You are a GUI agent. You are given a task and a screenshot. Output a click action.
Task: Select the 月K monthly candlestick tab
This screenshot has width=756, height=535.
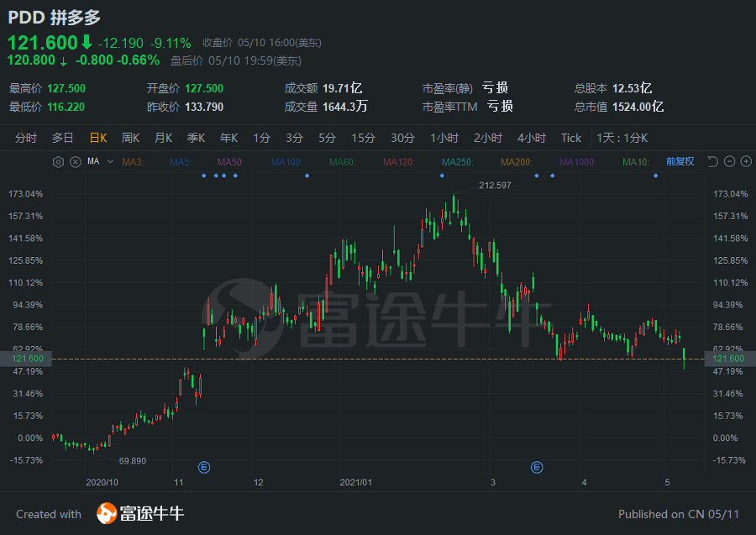click(x=164, y=139)
